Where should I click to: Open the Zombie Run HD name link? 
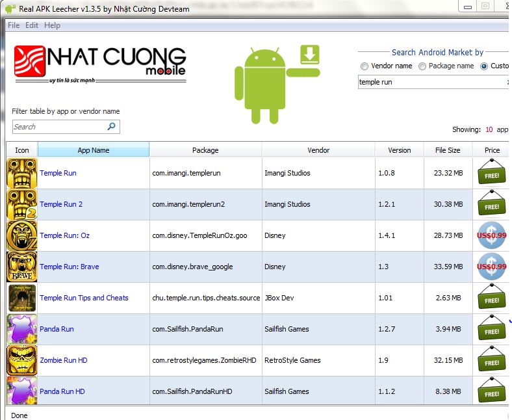[x=64, y=360]
